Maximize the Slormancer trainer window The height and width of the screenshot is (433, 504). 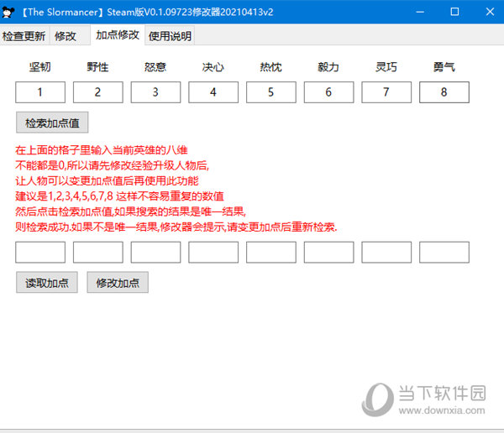454,12
